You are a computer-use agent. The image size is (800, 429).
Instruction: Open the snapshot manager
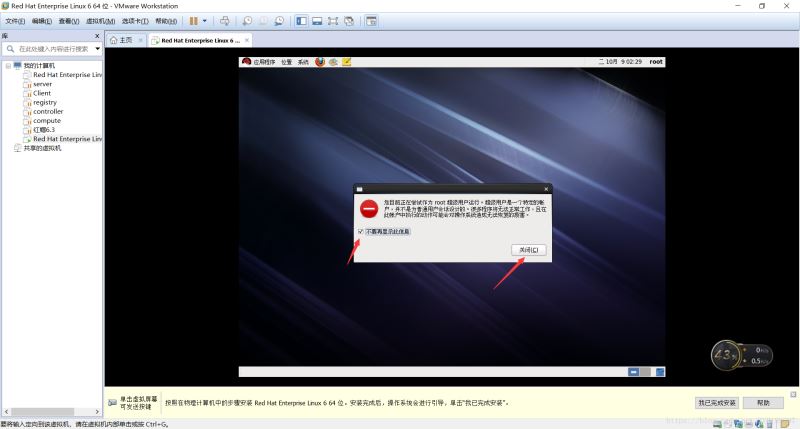279,21
